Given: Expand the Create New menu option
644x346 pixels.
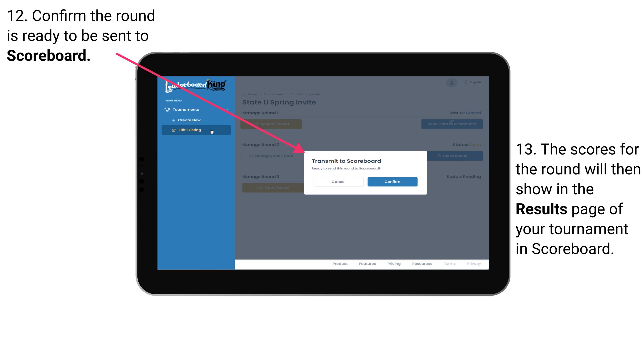Looking at the screenshot, I should (x=189, y=120).
